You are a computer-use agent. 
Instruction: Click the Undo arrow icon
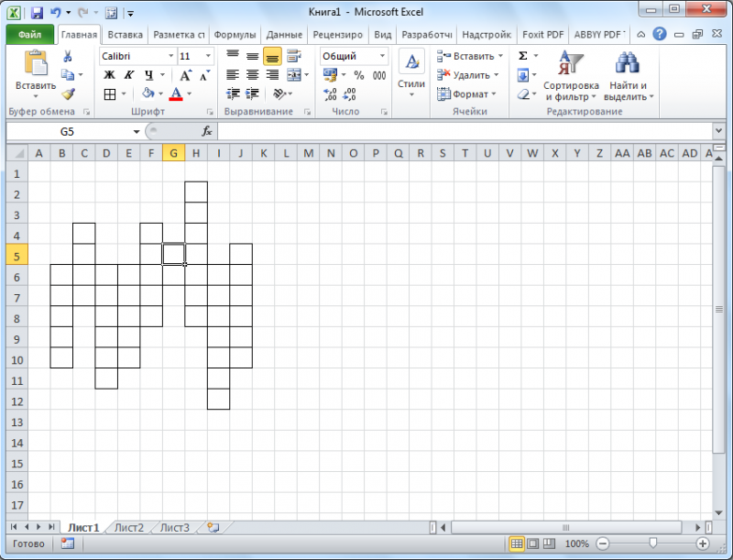[x=56, y=13]
